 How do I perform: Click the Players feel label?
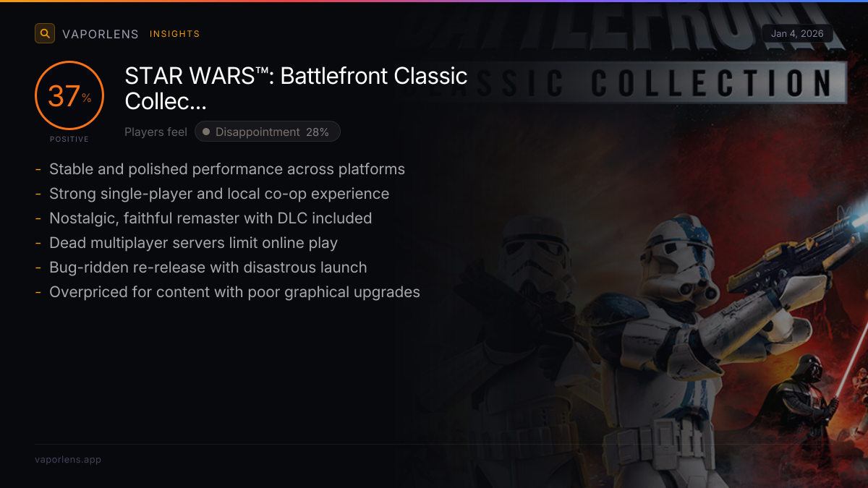coord(156,132)
